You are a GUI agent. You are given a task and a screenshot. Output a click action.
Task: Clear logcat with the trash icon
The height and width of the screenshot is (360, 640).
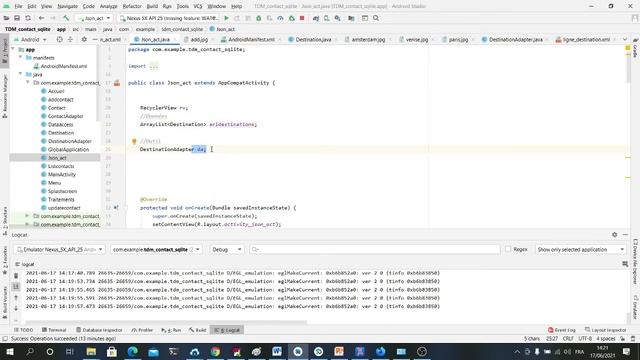click(16, 276)
